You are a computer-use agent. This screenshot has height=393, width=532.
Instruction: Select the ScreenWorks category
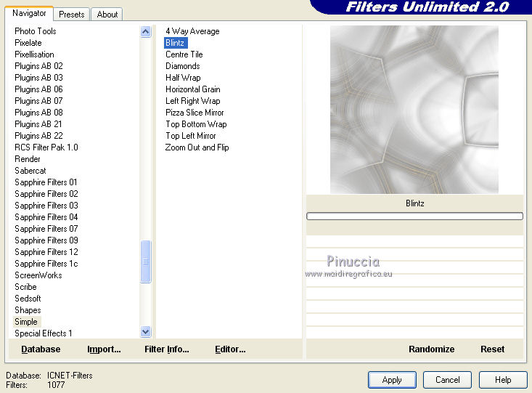tap(38, 275)
